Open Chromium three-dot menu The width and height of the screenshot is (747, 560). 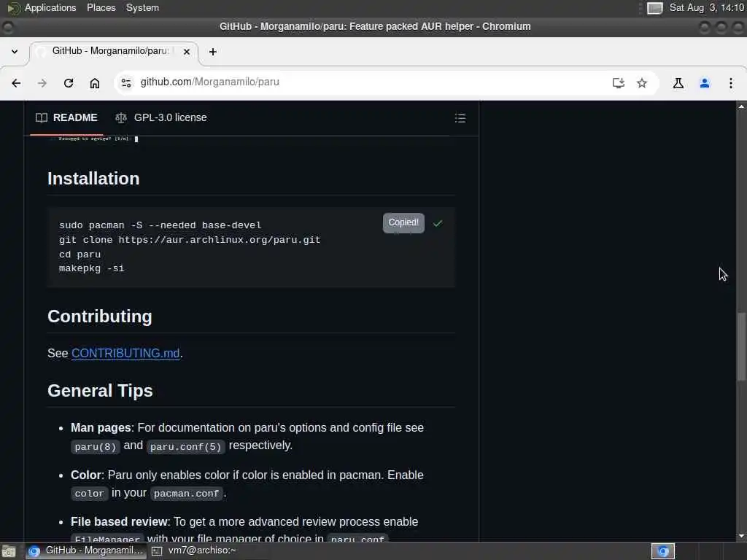731,83
